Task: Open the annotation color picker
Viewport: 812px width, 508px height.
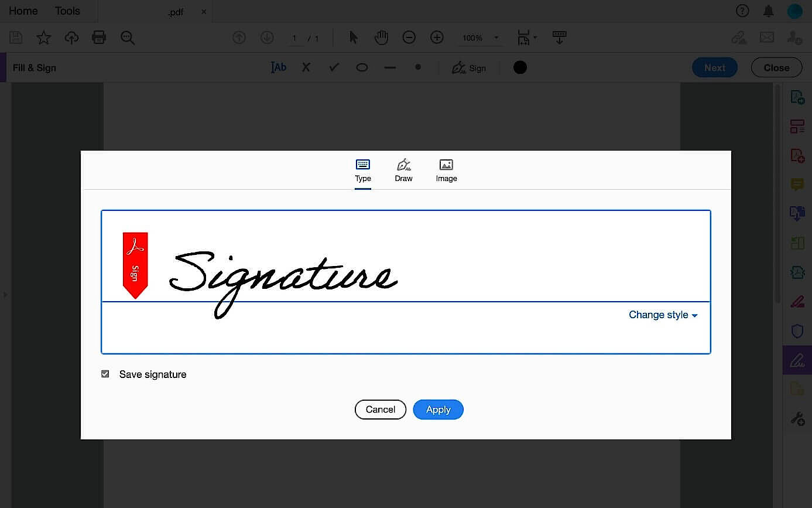Action: (x=520, y=67)
